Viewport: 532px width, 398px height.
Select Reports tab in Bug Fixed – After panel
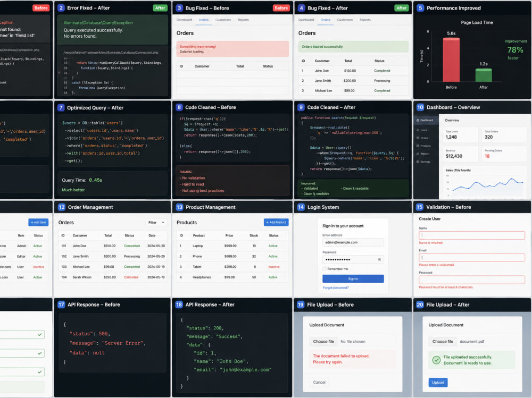pos(365,20)
